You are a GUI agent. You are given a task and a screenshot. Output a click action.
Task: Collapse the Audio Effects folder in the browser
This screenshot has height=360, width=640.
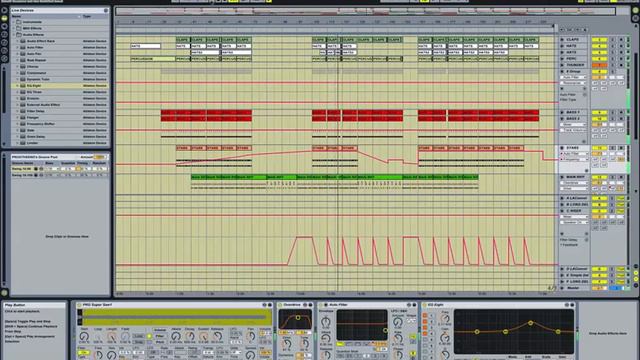pyautogui.click(x=14, y=35)
